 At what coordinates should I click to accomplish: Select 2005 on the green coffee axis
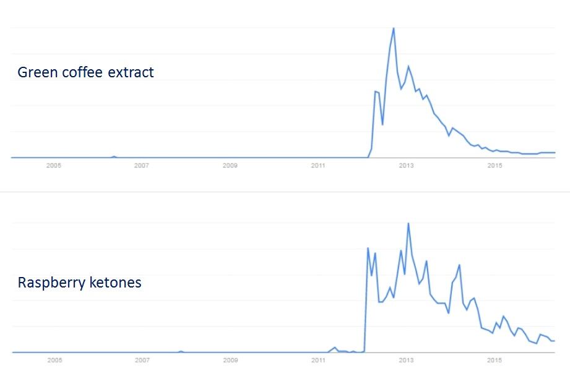pyautogui.click(x=54, y=166)
